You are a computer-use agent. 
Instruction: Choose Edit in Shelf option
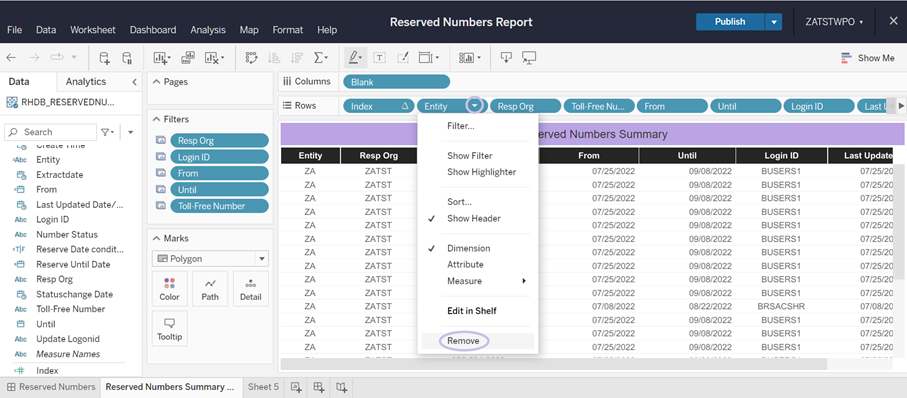pyautogui.click(x=471, y=311)
